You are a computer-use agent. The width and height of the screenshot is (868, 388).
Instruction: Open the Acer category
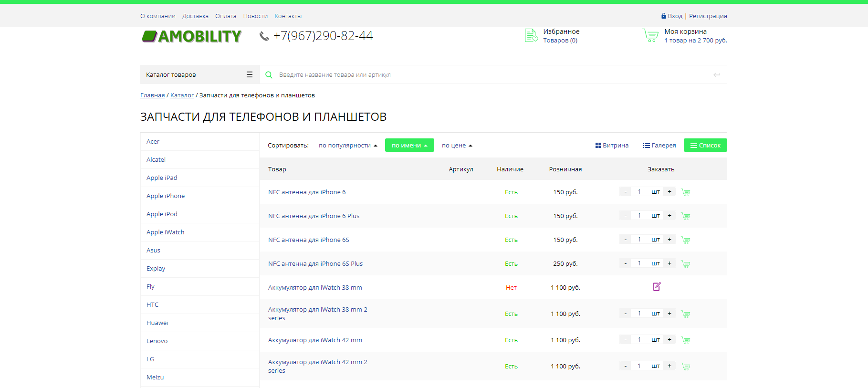[x=200, y=142]
